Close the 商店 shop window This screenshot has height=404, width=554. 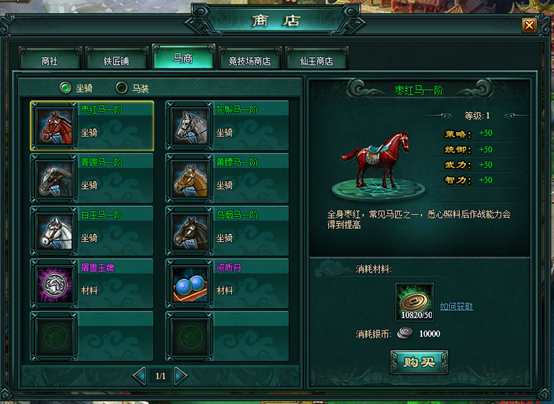point(529,25)
